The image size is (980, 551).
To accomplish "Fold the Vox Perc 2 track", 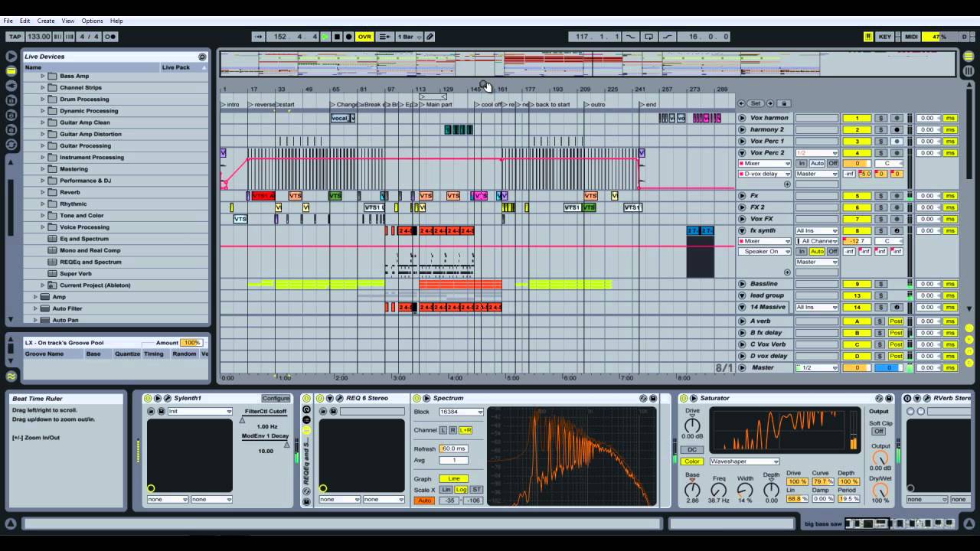I will (742, 152).
